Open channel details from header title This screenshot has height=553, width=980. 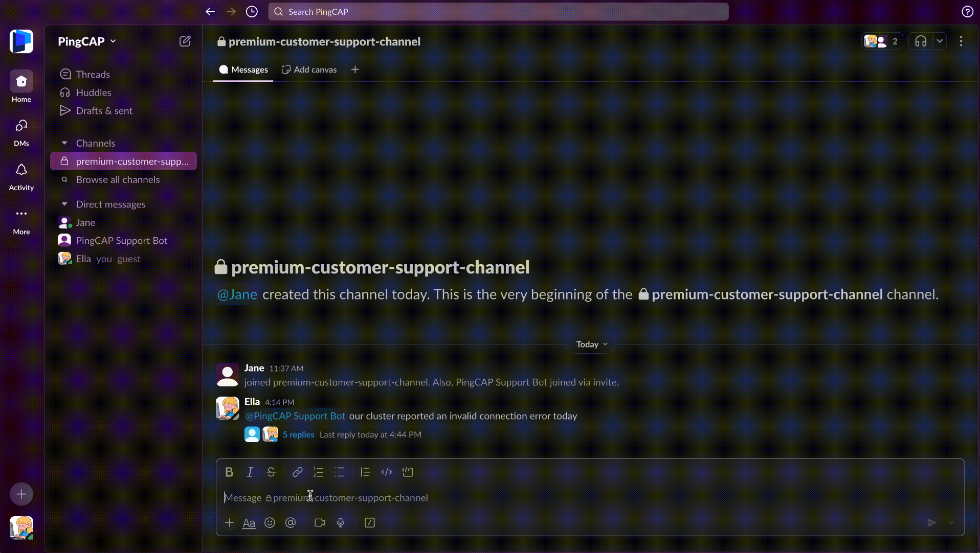[x=319, y=41]
